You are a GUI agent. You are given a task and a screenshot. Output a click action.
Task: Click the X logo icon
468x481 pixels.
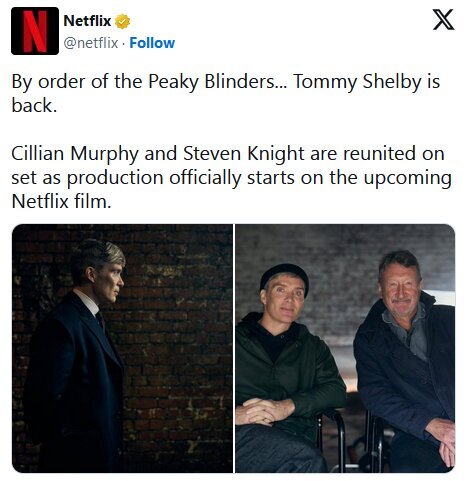(x=443, y=20)
